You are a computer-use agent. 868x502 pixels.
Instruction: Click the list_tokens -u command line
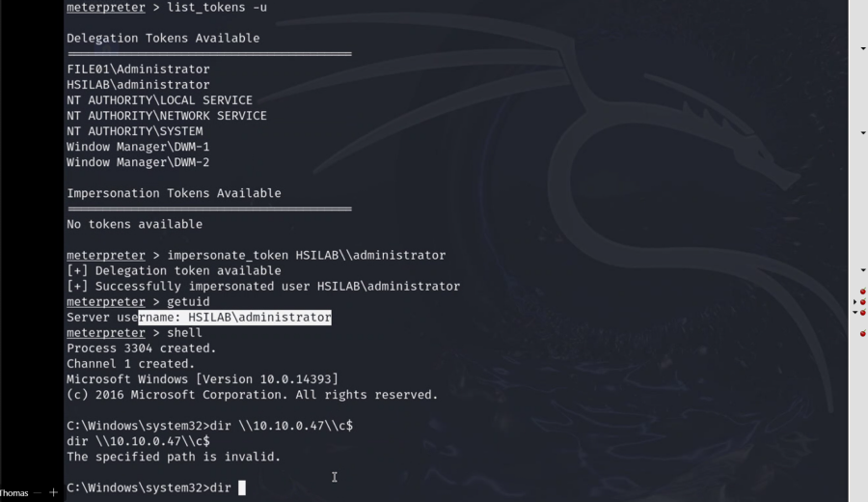[167, 7]
